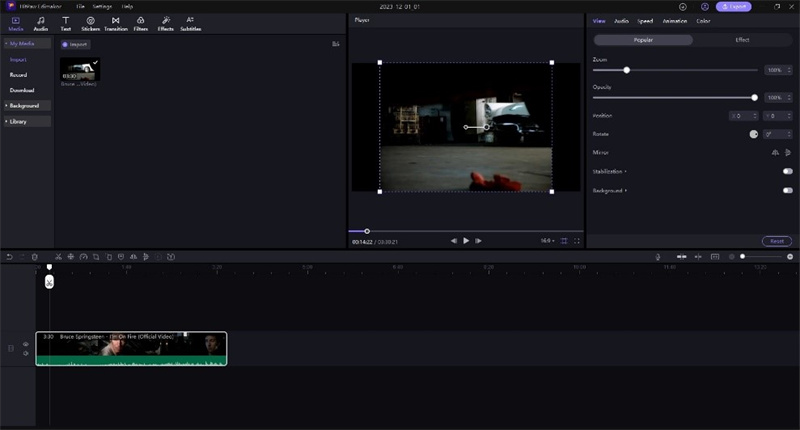Select Download in My Media list
Image resolution: width=800 pixels, height=430 pixels.
22,90
